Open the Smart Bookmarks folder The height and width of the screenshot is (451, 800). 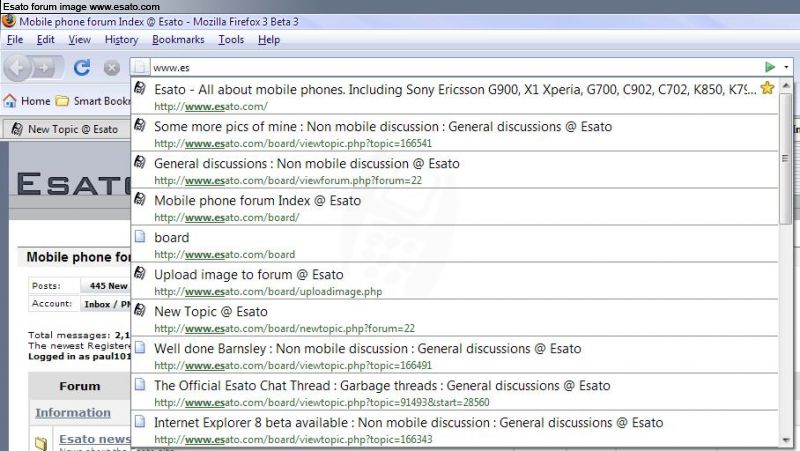click(x=93, y=101)
